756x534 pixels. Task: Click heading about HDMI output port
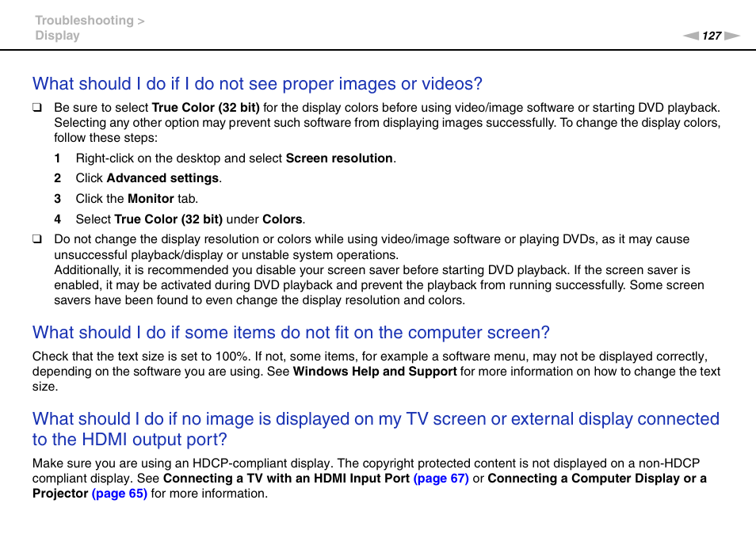[376, 429]
